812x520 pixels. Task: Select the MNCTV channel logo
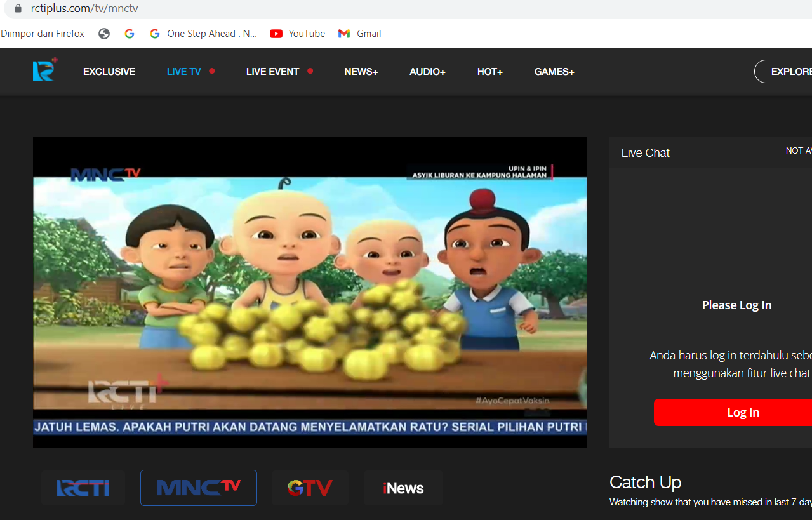pyautogui.click(x=199, y=488)
